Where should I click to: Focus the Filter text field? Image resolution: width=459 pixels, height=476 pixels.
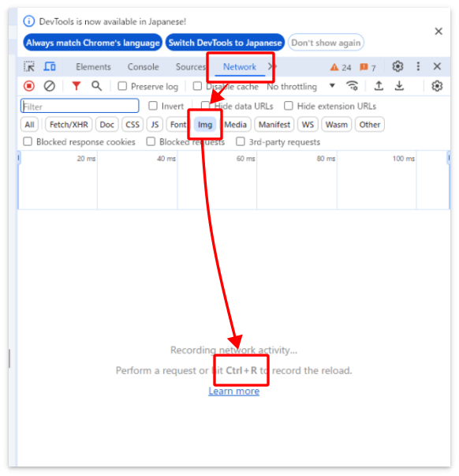pyautogui.click(x=80, y=106)
